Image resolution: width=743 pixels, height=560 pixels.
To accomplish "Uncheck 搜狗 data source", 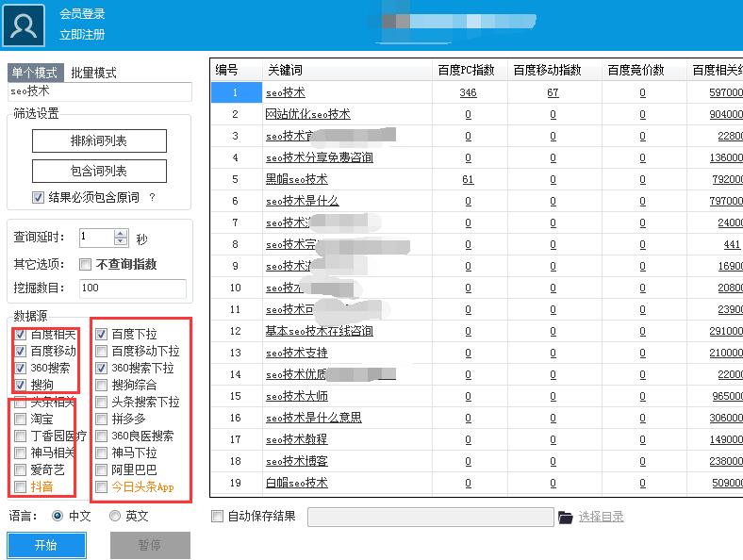I will pyautogui.click(x=21, y=385).
